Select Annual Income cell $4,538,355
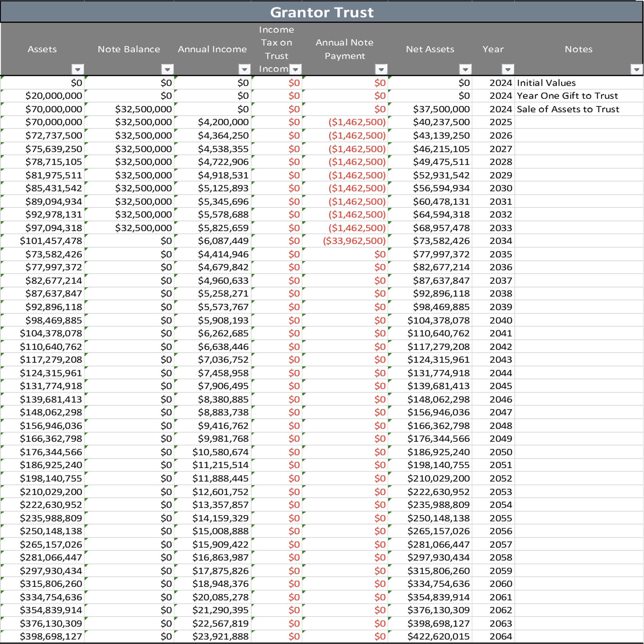The height and width of the screenshot is (644, 644). [x=213, y=149]
